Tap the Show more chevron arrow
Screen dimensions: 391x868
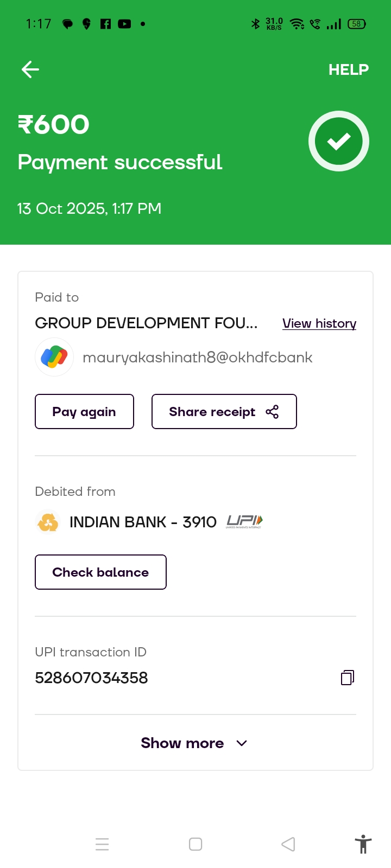[242, 743]
